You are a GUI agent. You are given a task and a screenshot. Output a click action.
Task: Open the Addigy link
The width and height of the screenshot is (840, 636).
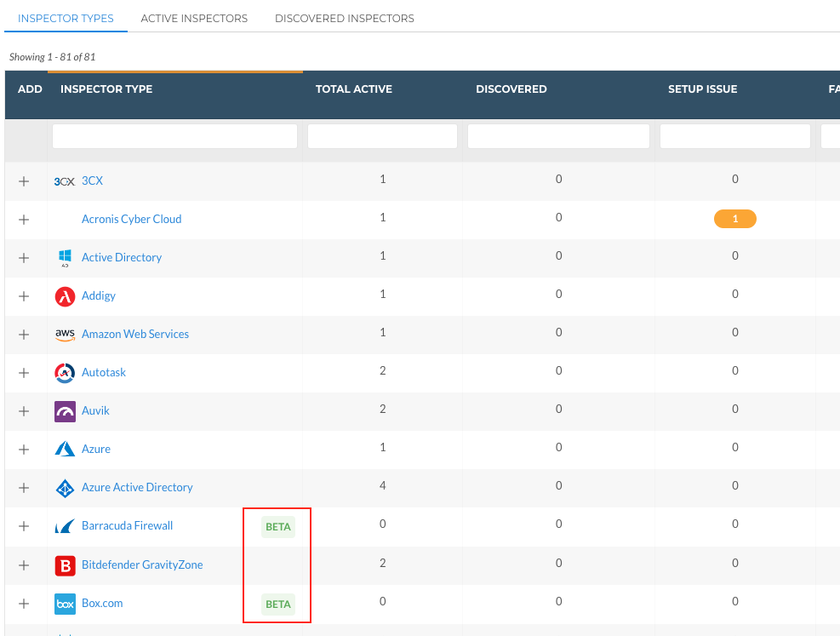point(99,295)
